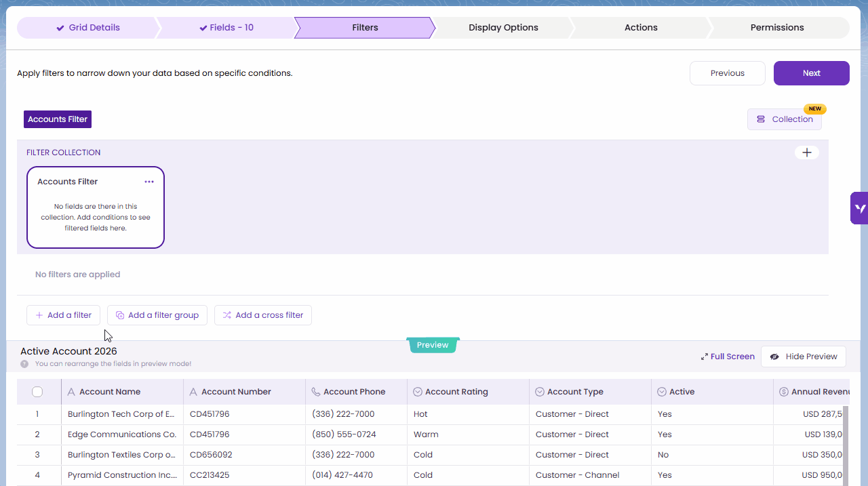Go to the Display Options step
This screenshot has width=868, height=486.
click(x=503, y=28)
